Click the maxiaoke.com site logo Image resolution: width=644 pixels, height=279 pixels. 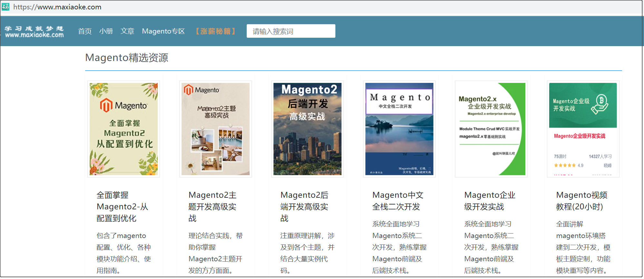coord(34,32)
